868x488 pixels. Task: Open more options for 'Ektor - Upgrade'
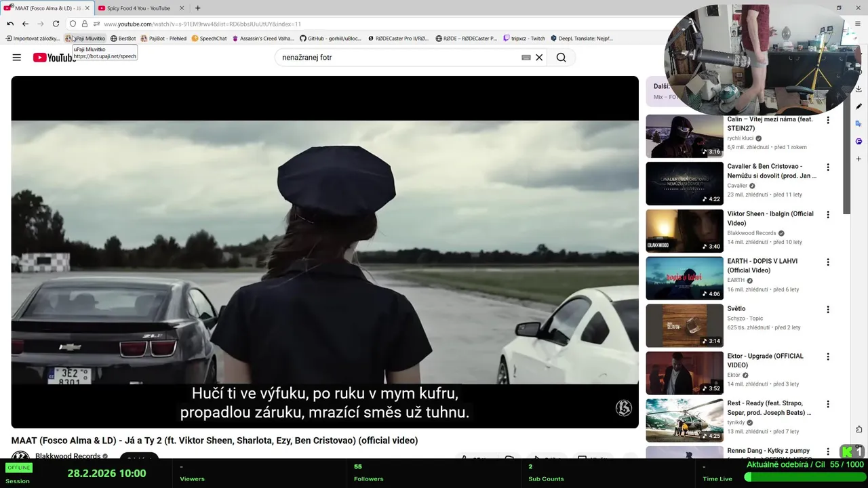point(827,357)
